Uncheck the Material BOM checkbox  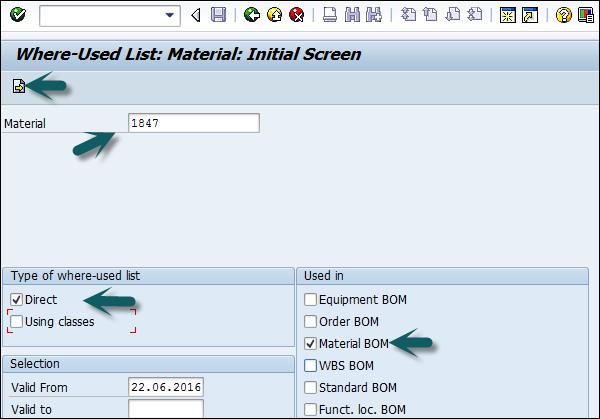pos(310,343)
